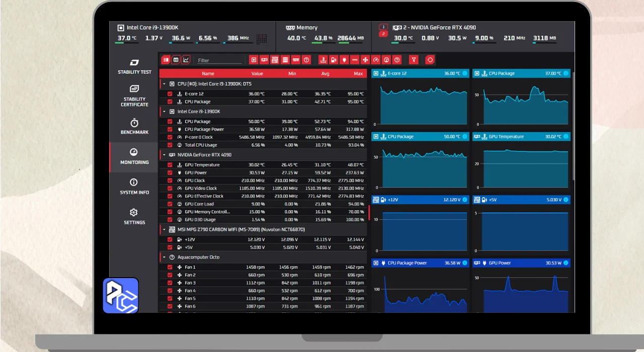Toggle the CPU device filter icon
The height and width of the screenshot is (352, 644).
pyautogui.click(x=254, y=60)
